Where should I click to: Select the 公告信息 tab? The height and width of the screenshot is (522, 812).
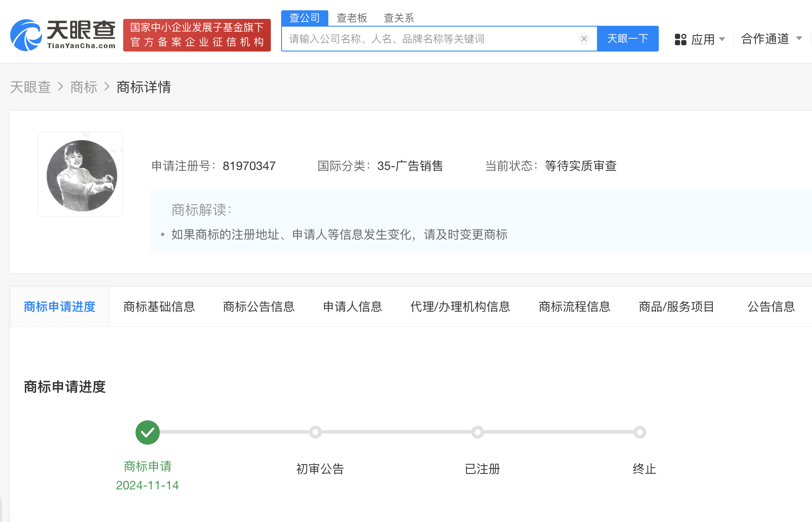click(770, 307)
